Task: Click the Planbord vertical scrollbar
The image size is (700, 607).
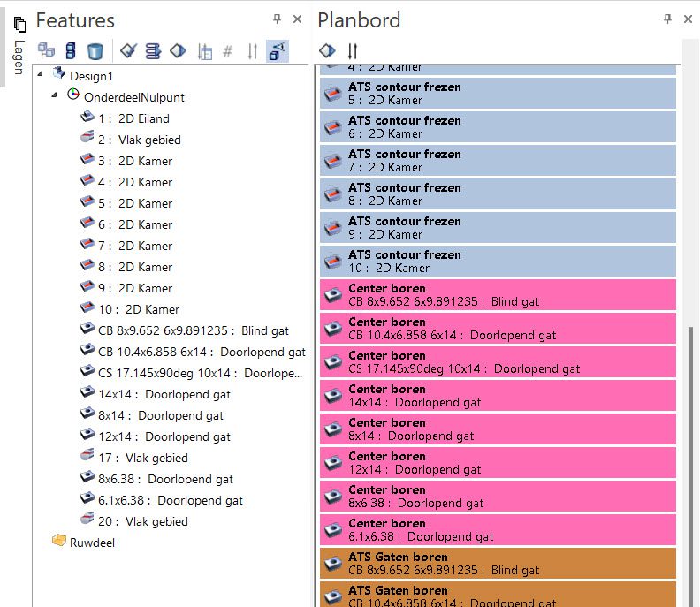Action: [x=690, y=467]
